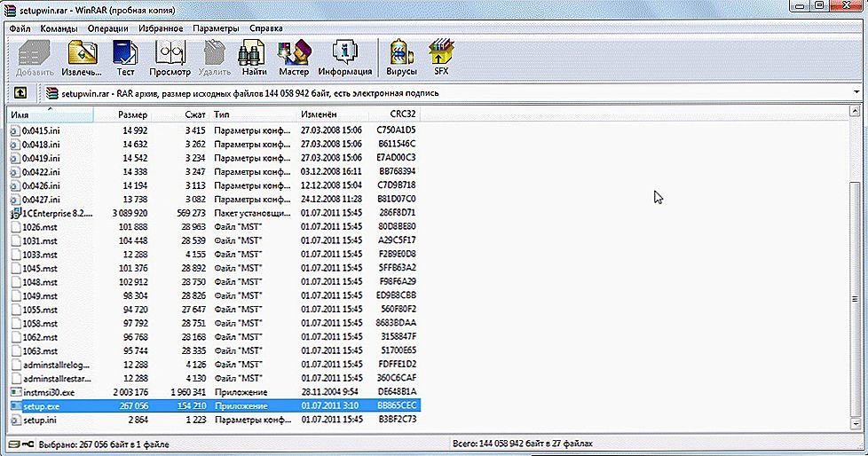
Task: Select file 1058.mst
Action: coord(40,324)
